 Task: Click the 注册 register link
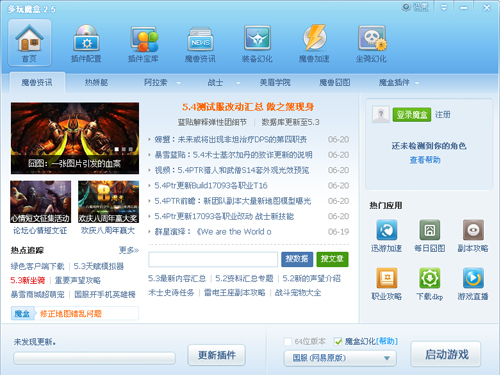[x=442, y=115]
